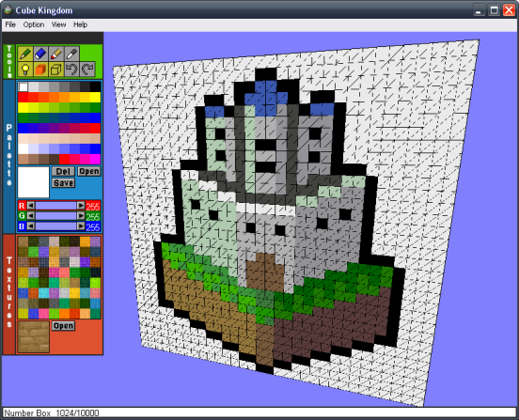Click the Open button under Textures
The image size is (519, 420).
coord(63,326)
